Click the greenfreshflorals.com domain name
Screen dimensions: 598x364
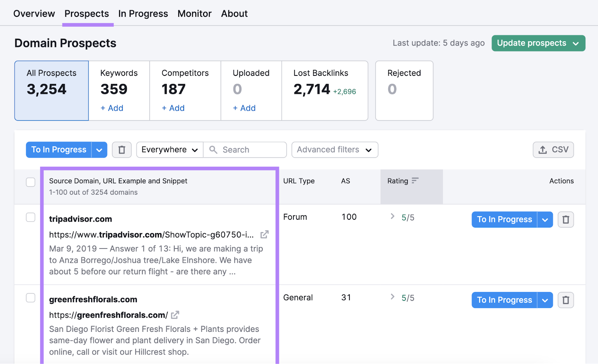pos(93,299)
